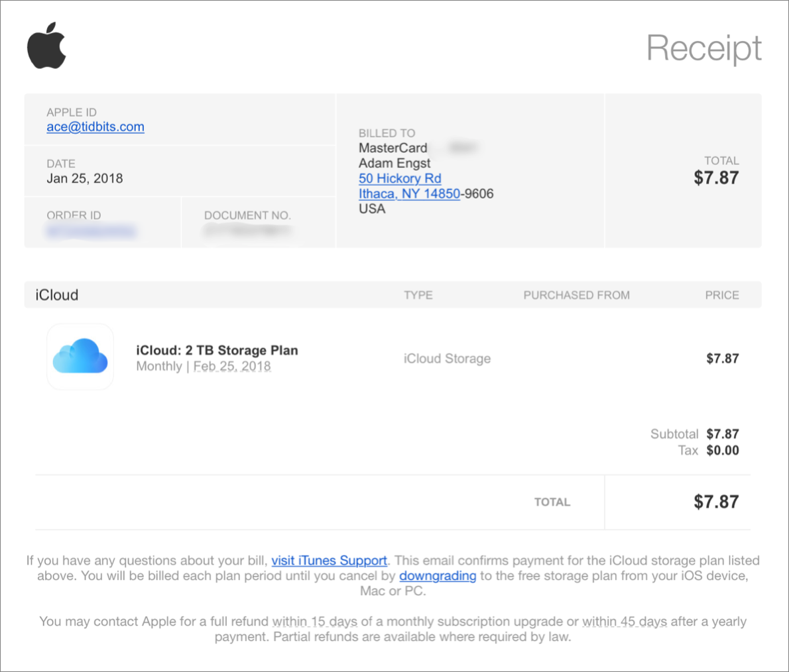Screen dimensions: 789x672
Task: Select the MasterCard payment text
Action: pyautogui.click(x=393, y=148)
